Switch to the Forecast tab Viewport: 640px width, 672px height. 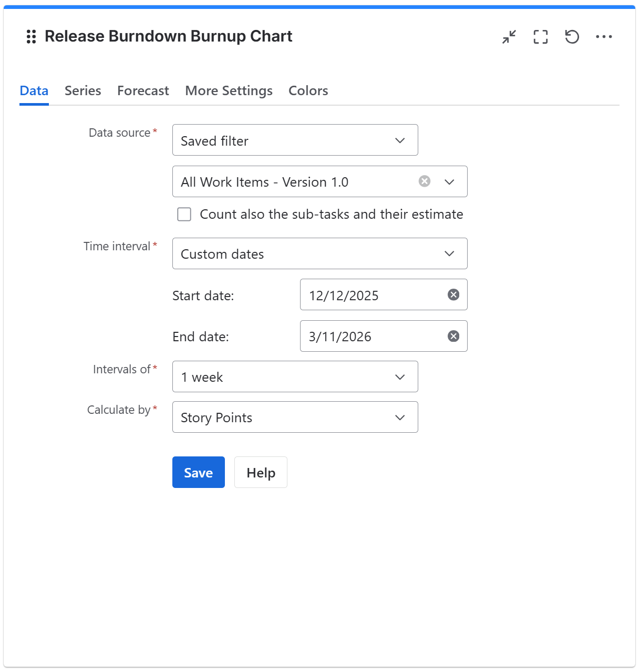143,90
